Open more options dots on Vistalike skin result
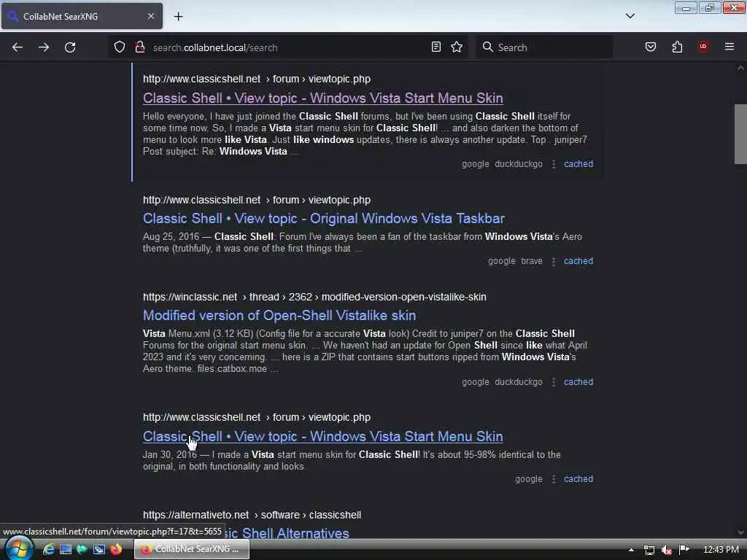The width and height of the screenshot is (747, 560). 553,382
